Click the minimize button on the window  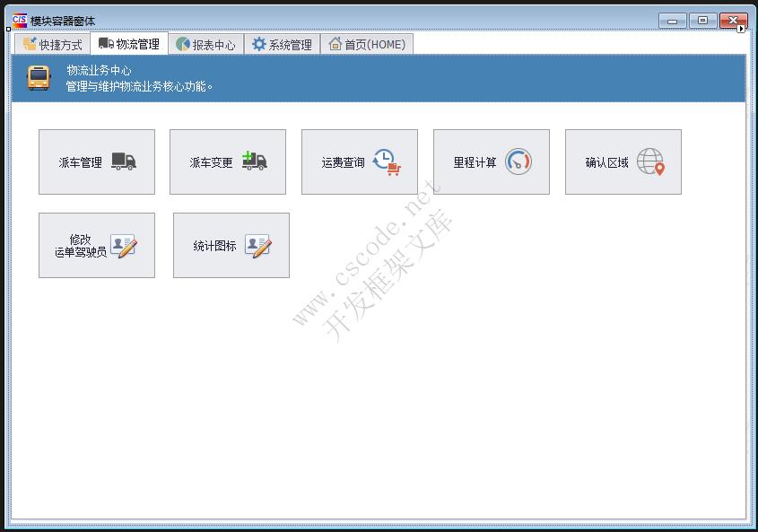671,19
